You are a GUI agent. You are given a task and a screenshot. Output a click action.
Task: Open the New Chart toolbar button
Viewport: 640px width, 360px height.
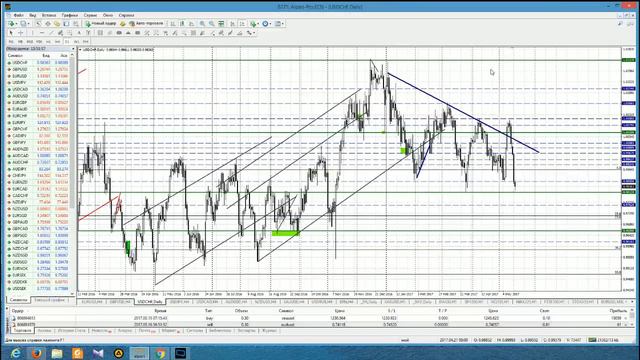coord(11,24)
